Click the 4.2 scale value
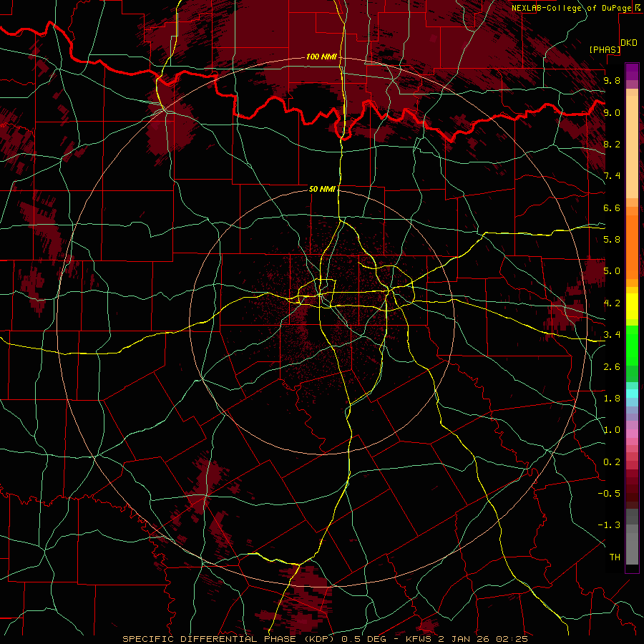 coord(612,303)
